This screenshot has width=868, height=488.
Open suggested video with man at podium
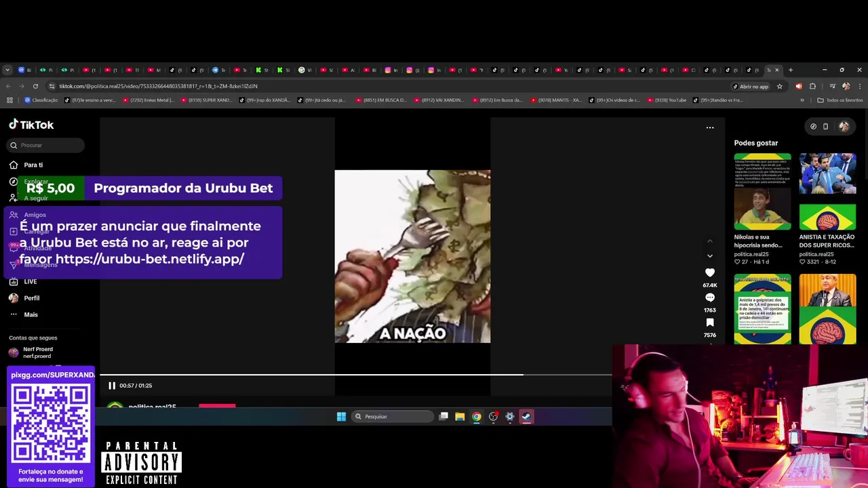pyautogui.click(x=827, y=309)
